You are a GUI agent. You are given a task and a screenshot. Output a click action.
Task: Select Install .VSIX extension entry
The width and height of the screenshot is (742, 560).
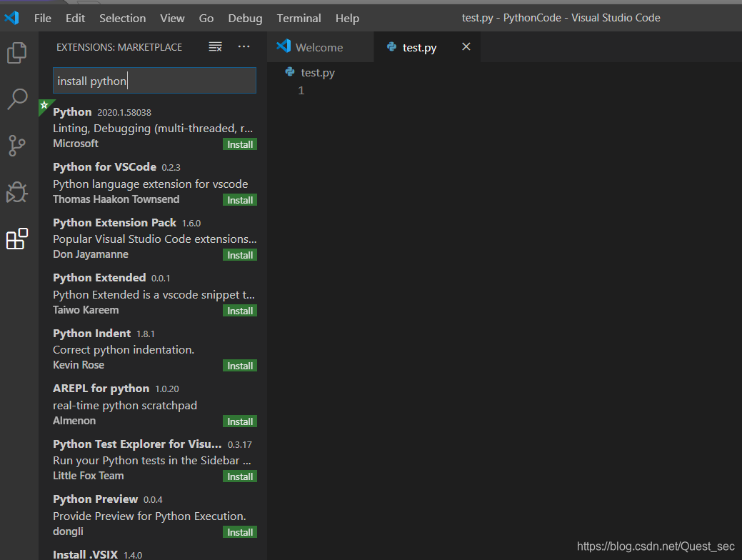pyautogui.click(x=85, y=554)
